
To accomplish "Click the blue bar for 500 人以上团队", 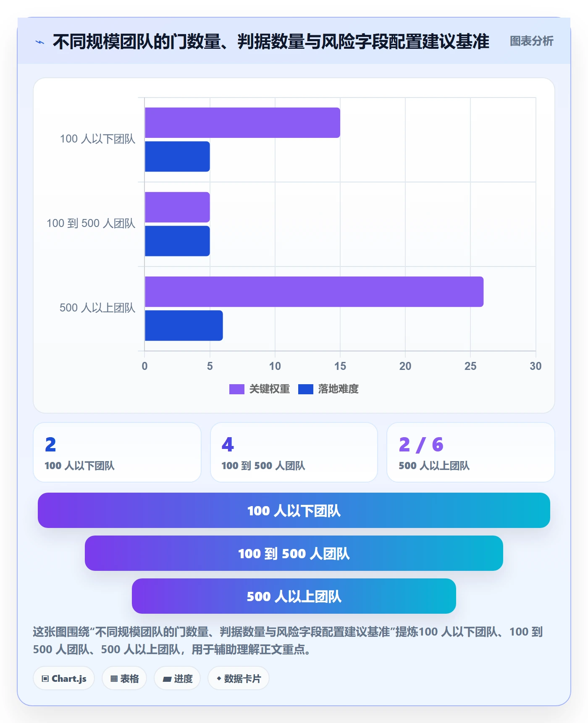I will (x=184, y=325).
